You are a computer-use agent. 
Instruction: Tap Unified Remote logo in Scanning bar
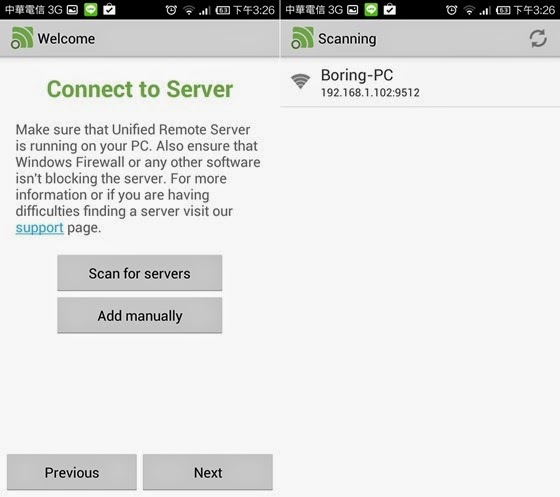(302, 38)
